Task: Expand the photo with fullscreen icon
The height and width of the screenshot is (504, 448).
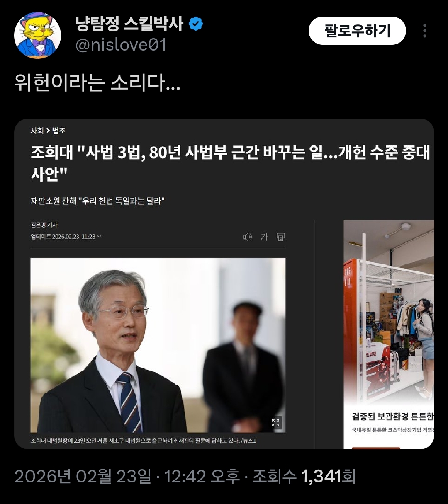Action: coord(275,423)
